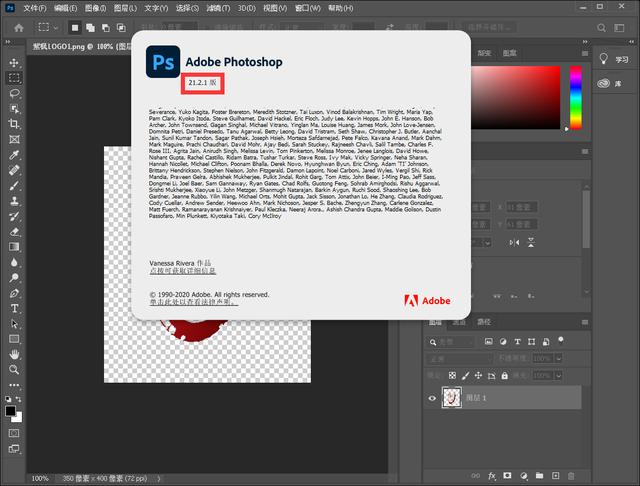
Task: Open the layer opacity dropdown arrow
Action: 559,359
